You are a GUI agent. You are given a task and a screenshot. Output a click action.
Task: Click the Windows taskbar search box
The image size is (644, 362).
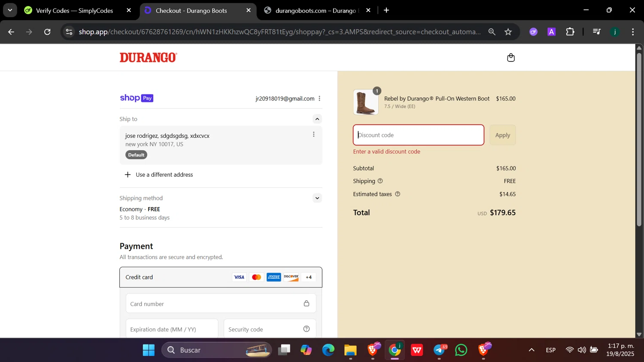point(216,350)
